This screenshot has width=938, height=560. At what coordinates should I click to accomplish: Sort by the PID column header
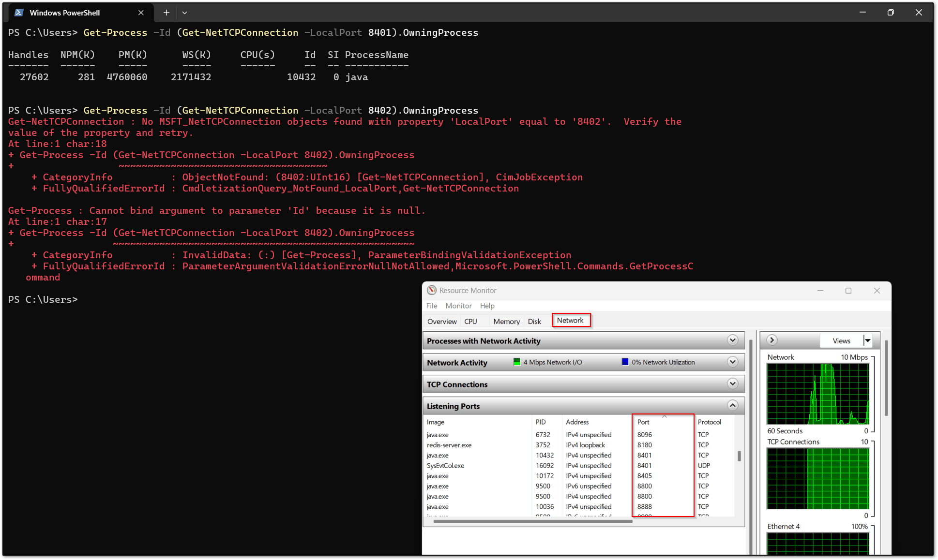[541, 422]
